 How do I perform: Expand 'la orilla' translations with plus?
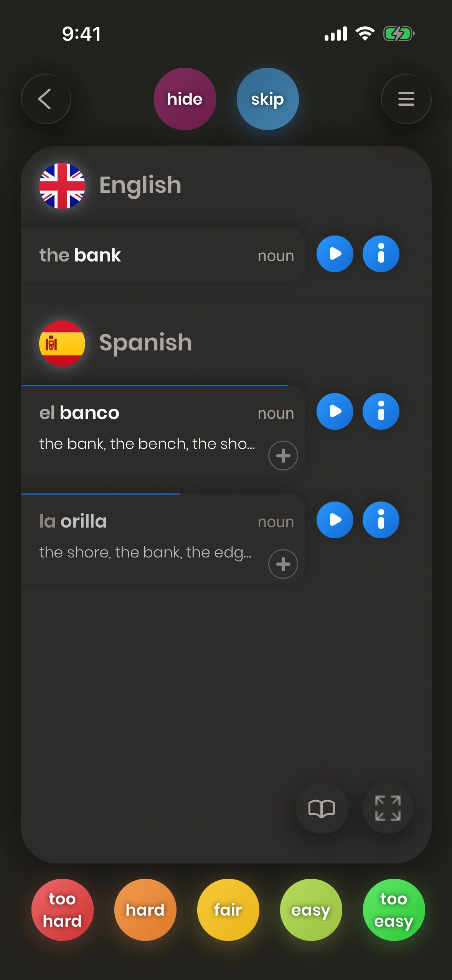(x=283, y=564)
